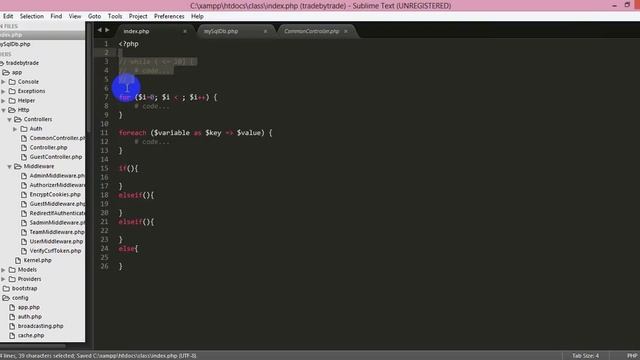
Task: Open VerifyCsrfToken.php in sidebar
Action: [56, 251]
